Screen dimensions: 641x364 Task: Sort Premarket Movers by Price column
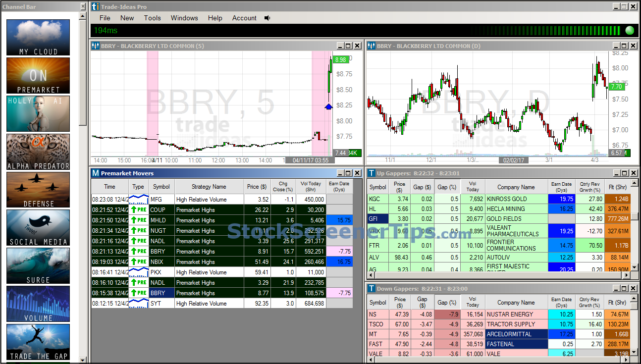[x=257, y=187]
